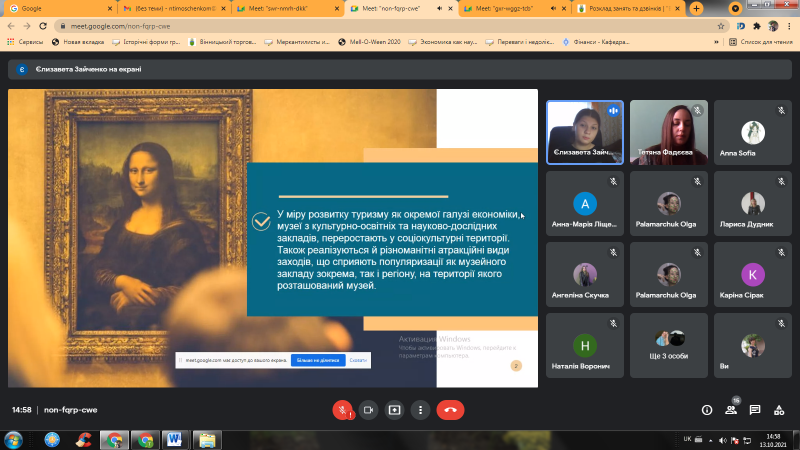This screenshot has height=450, width=800.
Task: Go back in browser history
Action: point(11,26)
